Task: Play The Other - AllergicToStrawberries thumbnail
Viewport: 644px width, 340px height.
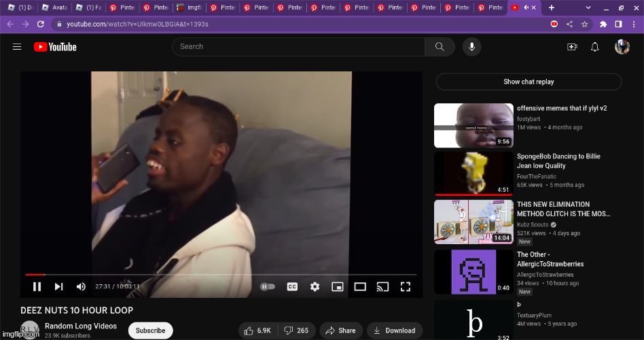Action: (x=473, y=272)
